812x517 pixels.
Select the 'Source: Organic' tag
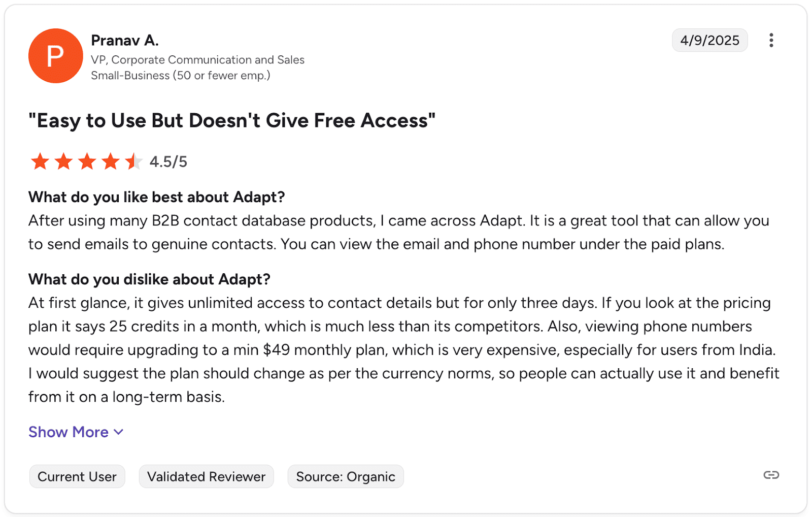pos(346,476)
